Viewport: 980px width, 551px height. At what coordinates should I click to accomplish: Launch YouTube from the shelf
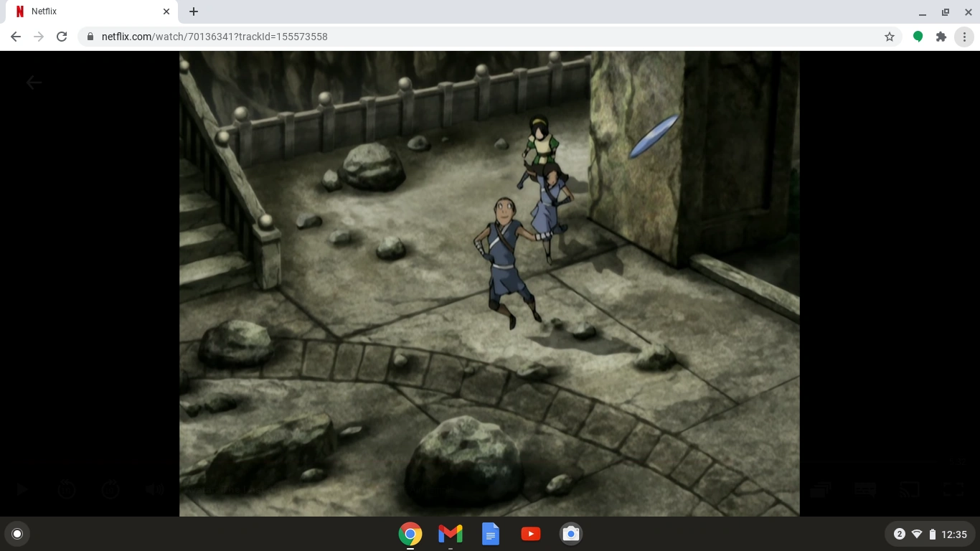tap(530, 534)
